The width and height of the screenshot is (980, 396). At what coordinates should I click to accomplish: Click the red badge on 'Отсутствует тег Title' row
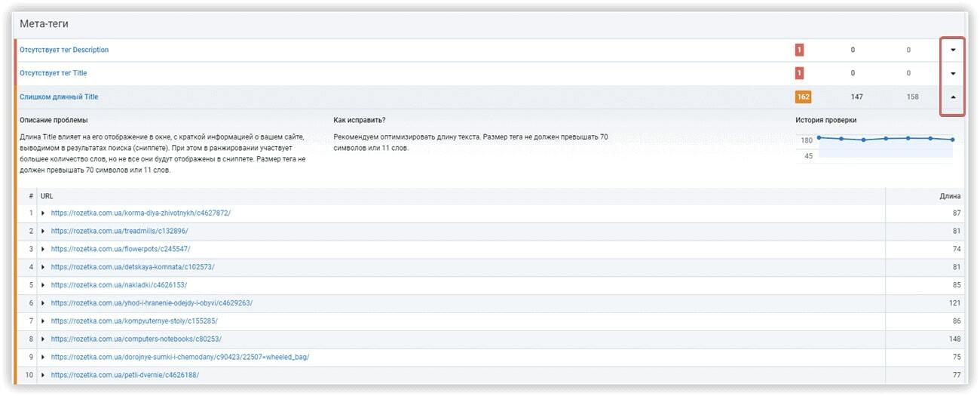[799, 73]
